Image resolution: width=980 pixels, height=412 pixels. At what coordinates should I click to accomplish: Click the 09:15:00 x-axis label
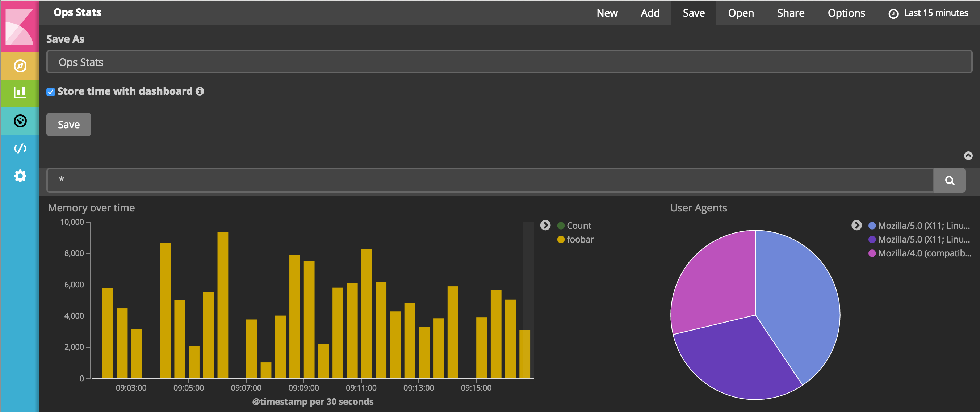476,388
